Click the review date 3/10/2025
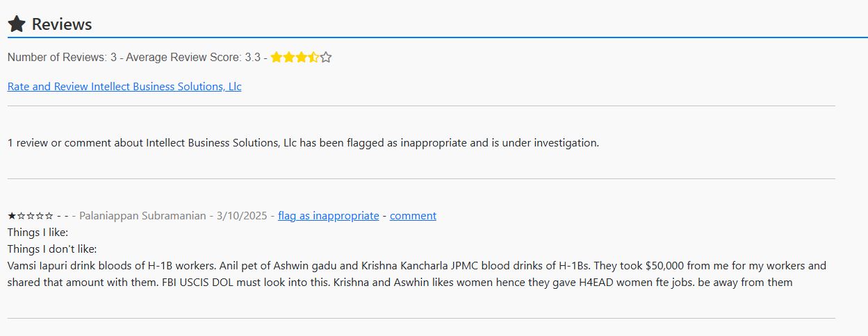Screen dimensions: 868x336 (x=242, y=216)
